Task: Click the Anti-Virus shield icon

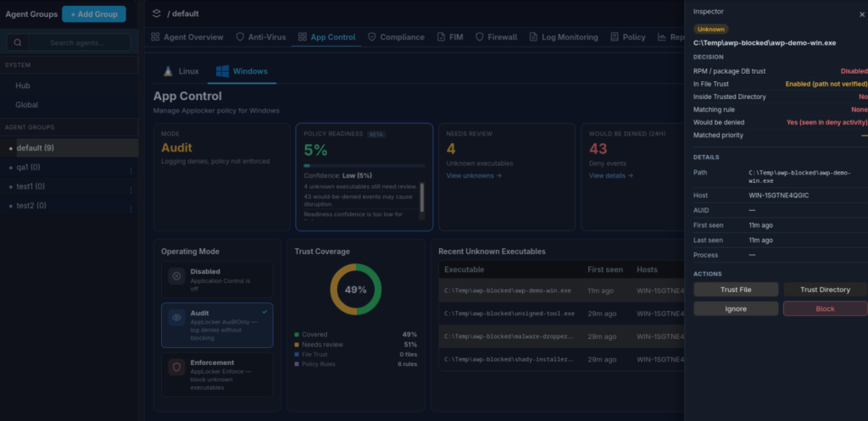Action: pyautogui.click(x=240, y=37)
